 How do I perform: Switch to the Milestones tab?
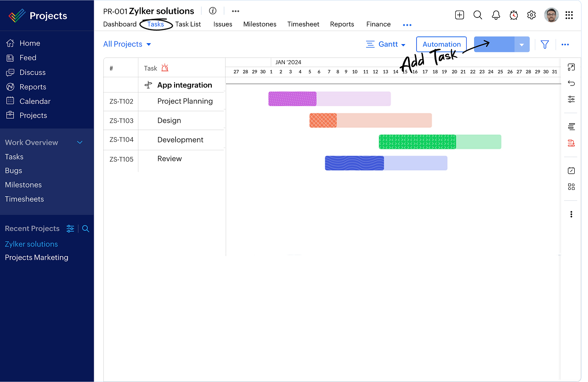click(260, 24)
